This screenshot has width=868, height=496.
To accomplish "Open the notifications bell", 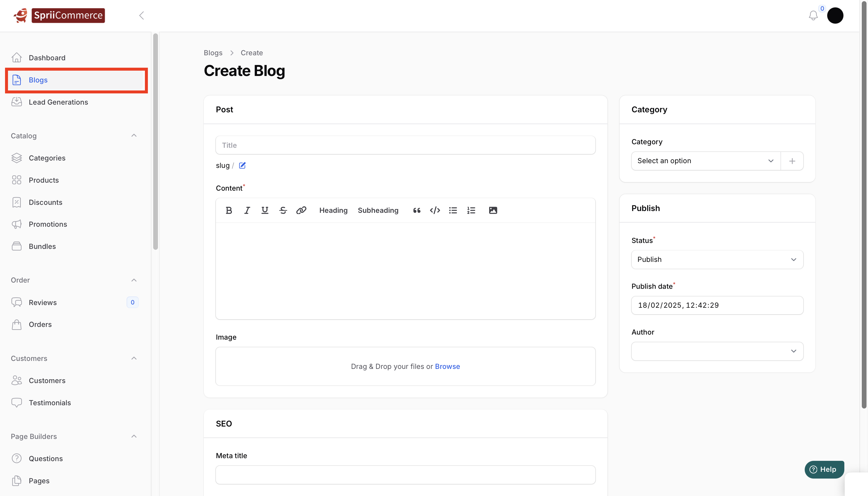I will (813, 15).
